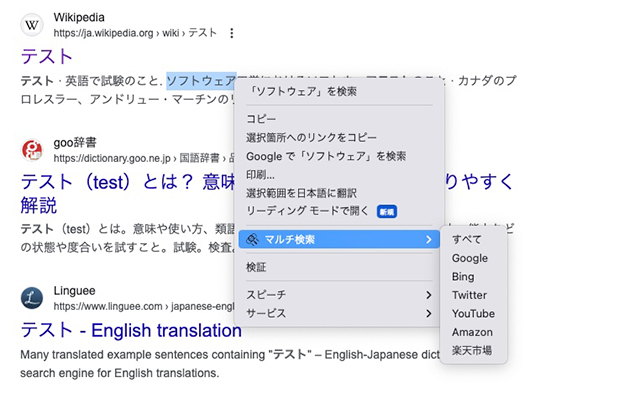Image resolution: width=640 pixels, height=400 pixels.
Task: Click the highlighted ソフトウェア text selection
Action: (x=201, y=80)
